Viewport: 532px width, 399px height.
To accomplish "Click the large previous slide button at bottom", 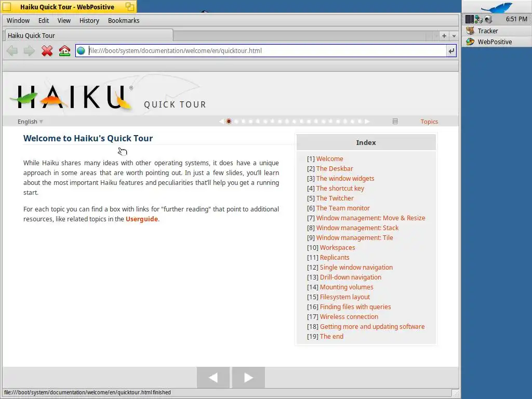I will (213, 377).
